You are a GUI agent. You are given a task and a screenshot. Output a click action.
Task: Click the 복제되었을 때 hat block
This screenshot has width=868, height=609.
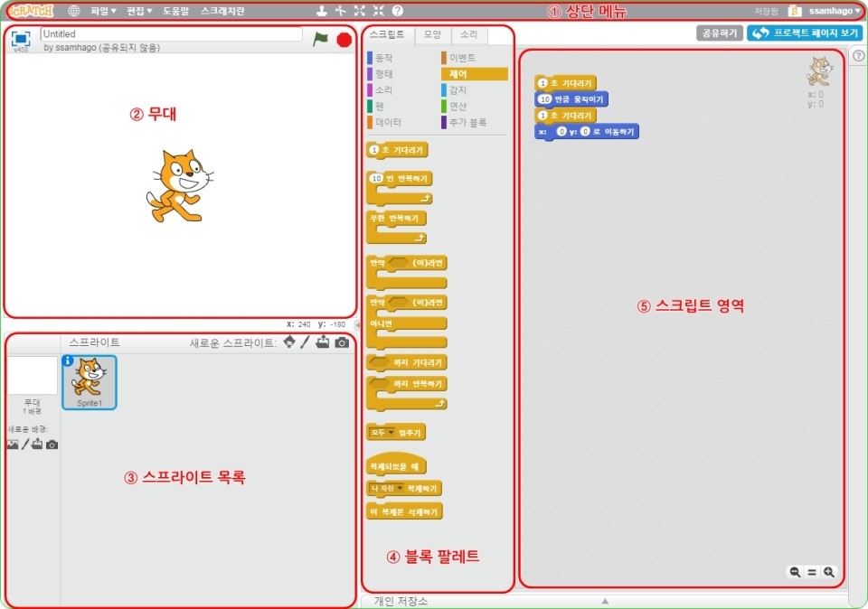point(395,464)
